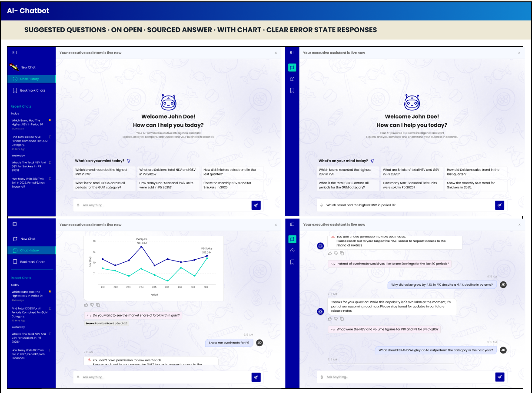Bookmark 'Find Total COGS' chat in welcome panel
532x393 pixels.
50,137
